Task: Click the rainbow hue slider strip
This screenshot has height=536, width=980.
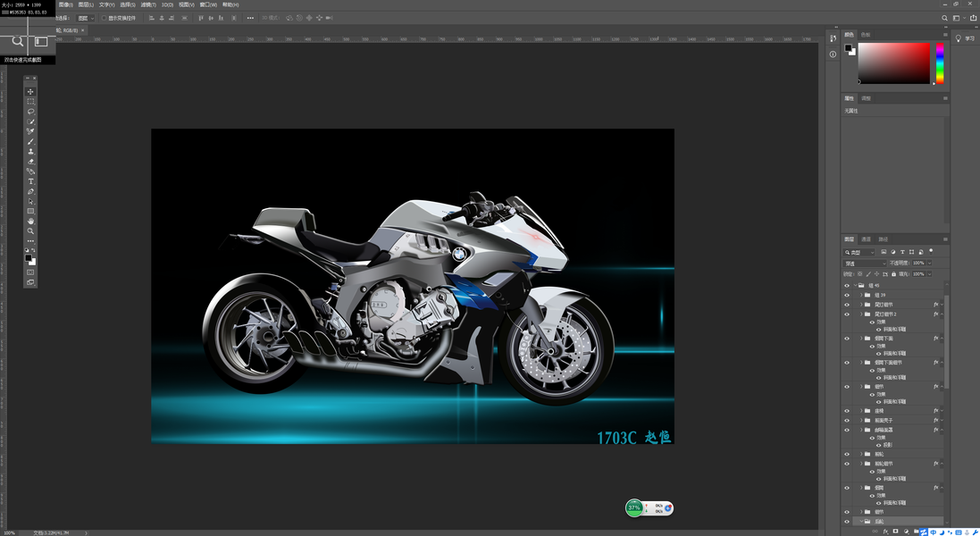Action: pyautogui.click(x=940, y=63)
